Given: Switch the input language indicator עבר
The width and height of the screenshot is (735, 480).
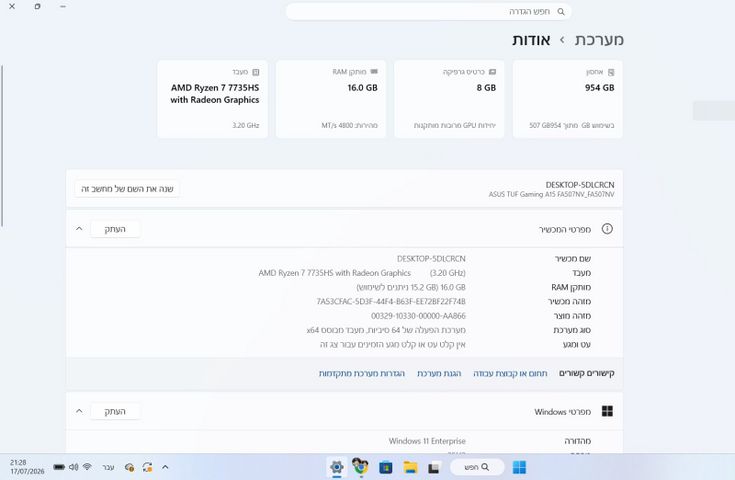Looking at the screenshot, I should (x=108, y=467).
